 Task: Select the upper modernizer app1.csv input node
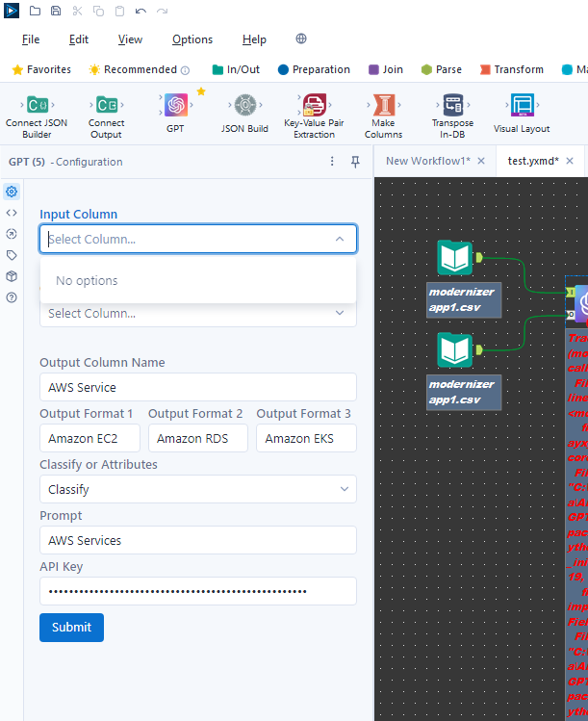pyautogui.click(x=455, y=258)
